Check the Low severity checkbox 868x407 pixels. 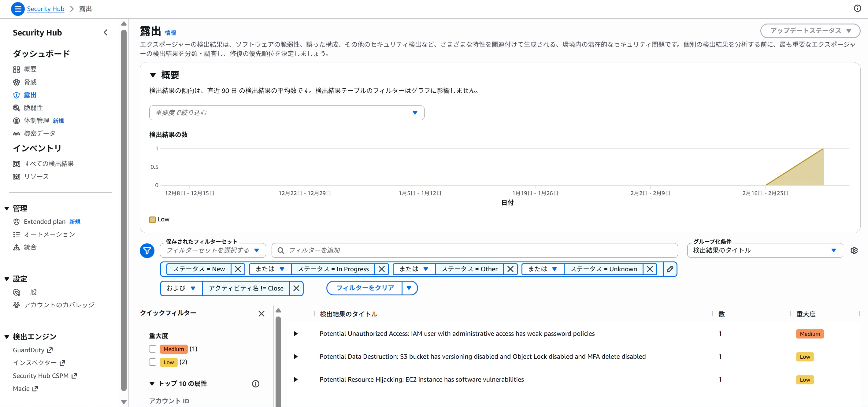[153, 362]
